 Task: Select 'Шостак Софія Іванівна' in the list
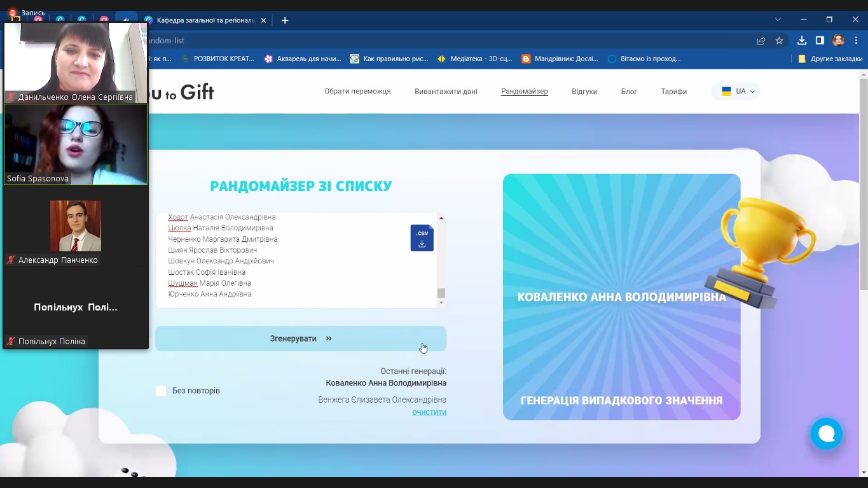coord(207,272)
